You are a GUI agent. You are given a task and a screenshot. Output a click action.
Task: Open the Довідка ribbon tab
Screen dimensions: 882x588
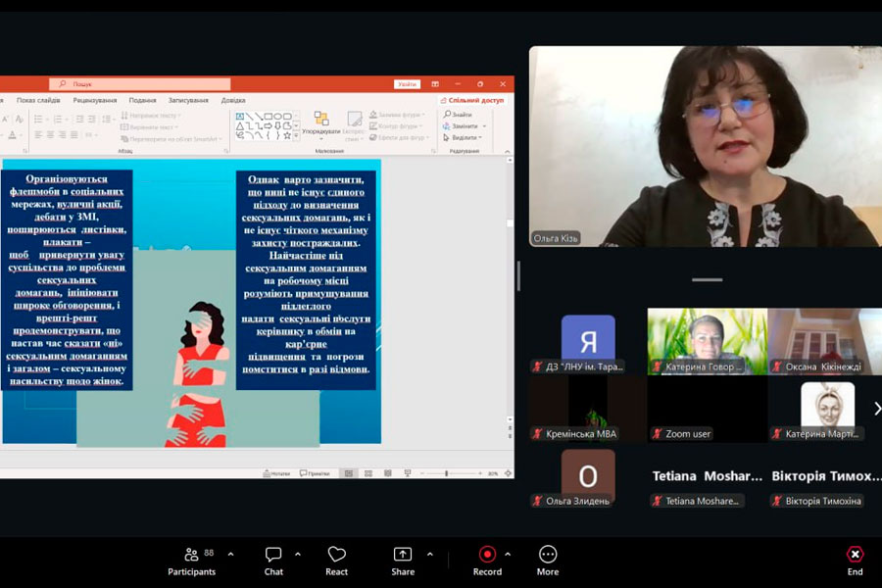[233, 100]
